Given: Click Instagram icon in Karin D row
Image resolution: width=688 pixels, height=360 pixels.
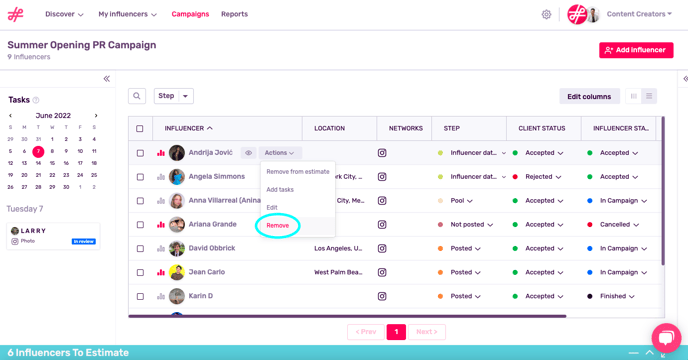Looking at the screenshot, I should 382,296.
